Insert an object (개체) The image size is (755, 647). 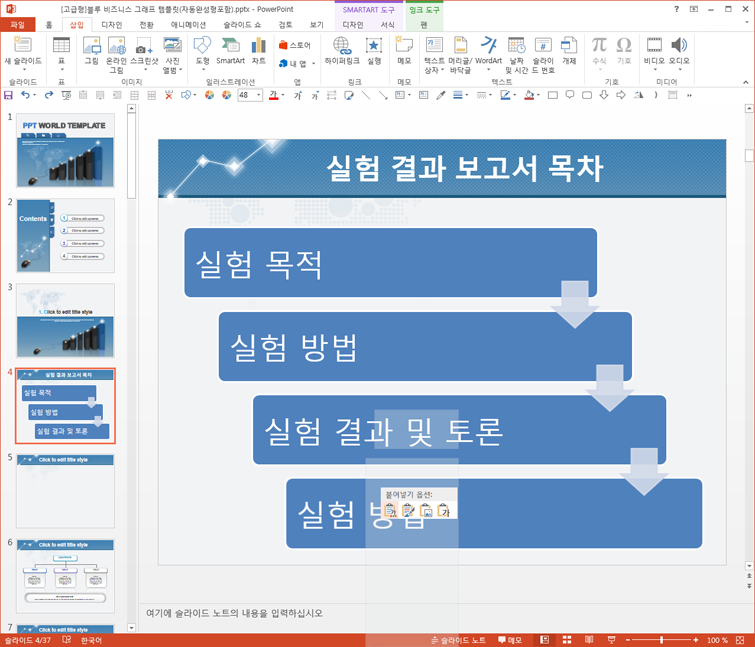click(x=569, y=51)
